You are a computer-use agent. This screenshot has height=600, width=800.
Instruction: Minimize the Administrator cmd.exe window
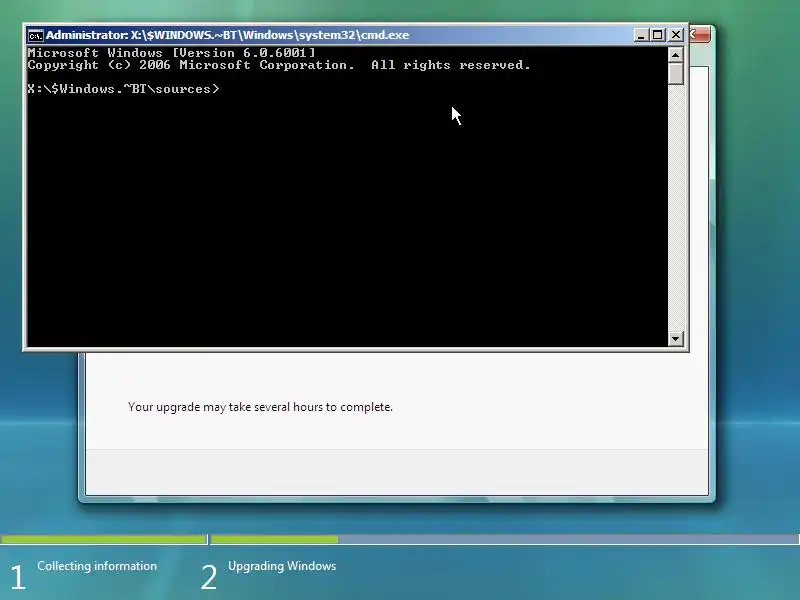[x=641, y=35]
